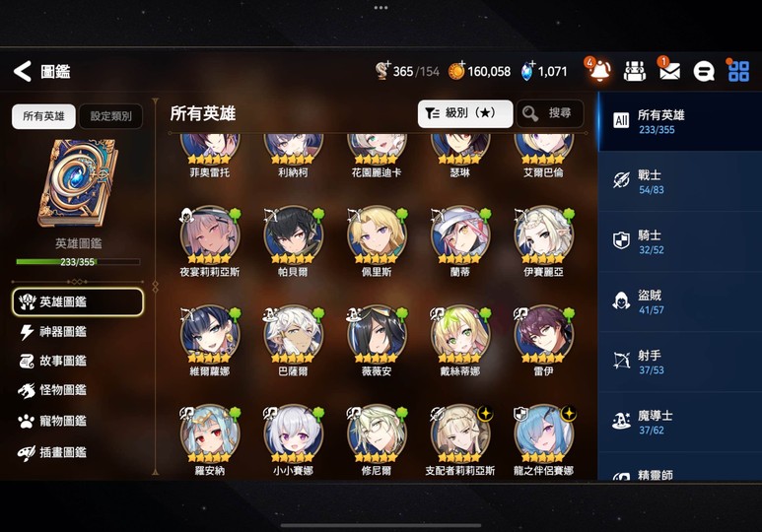Open the backpack inventory icon
Image resolution: width=762 pixels, height=532 pixels.
point(635,71)
